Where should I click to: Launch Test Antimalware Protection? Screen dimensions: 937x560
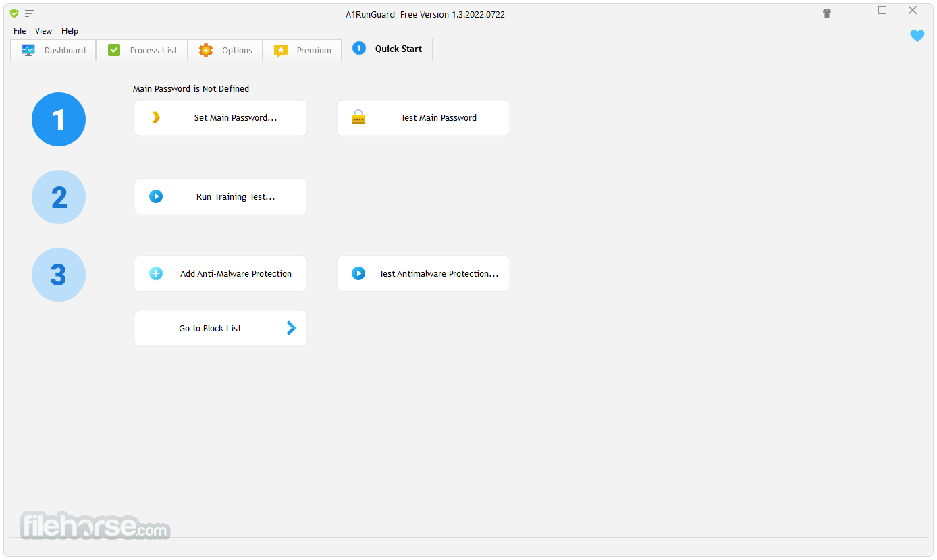(x=423, y=274)
